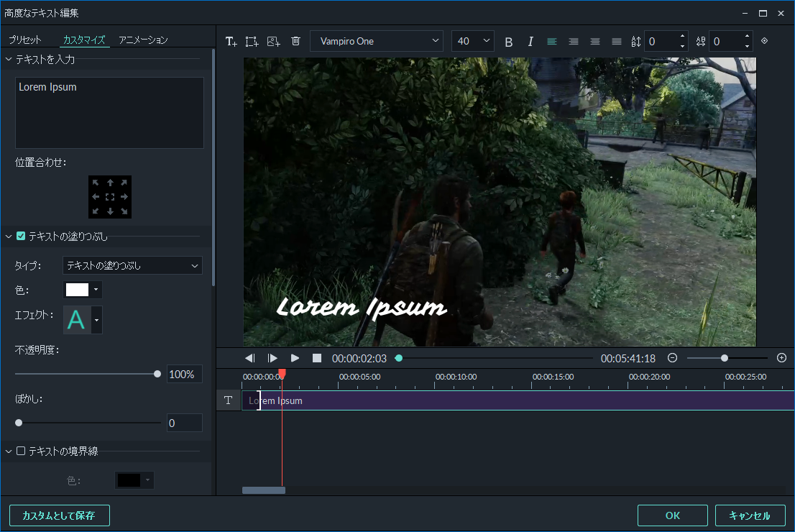The height and width of the screenshot is (532, 795).
Task: Click カスタムとして保存 button
Action: coord(60,515)
